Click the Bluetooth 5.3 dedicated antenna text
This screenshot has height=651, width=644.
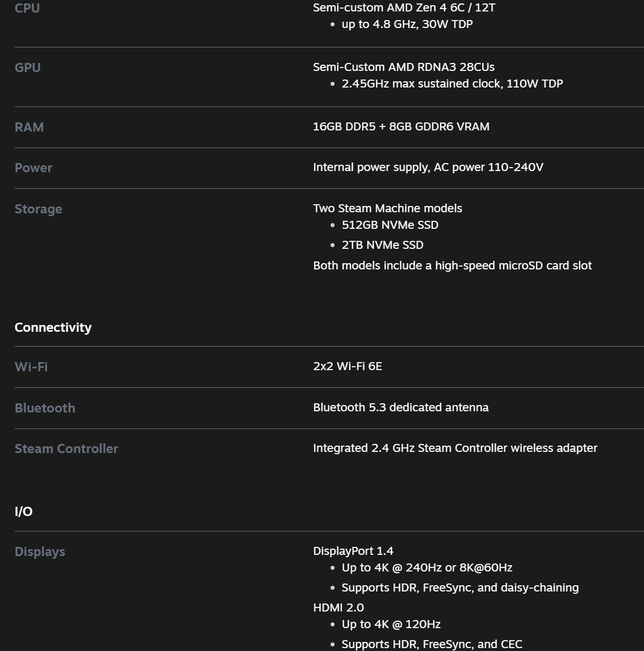click(400, 407)
